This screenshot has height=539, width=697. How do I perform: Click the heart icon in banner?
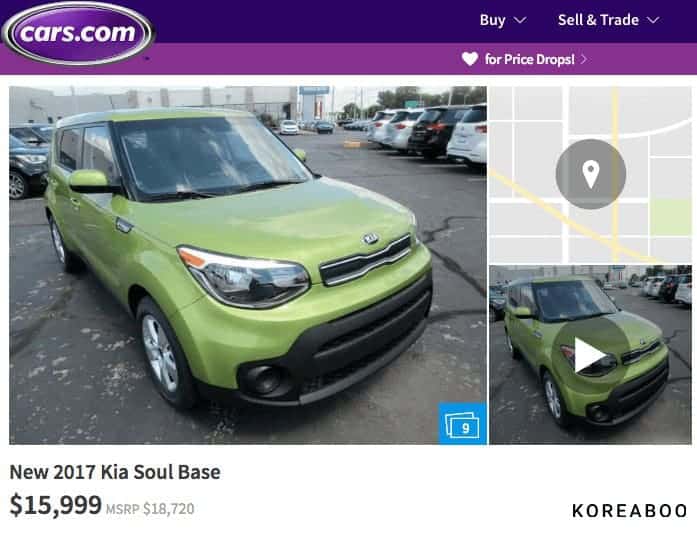(470, 59)
